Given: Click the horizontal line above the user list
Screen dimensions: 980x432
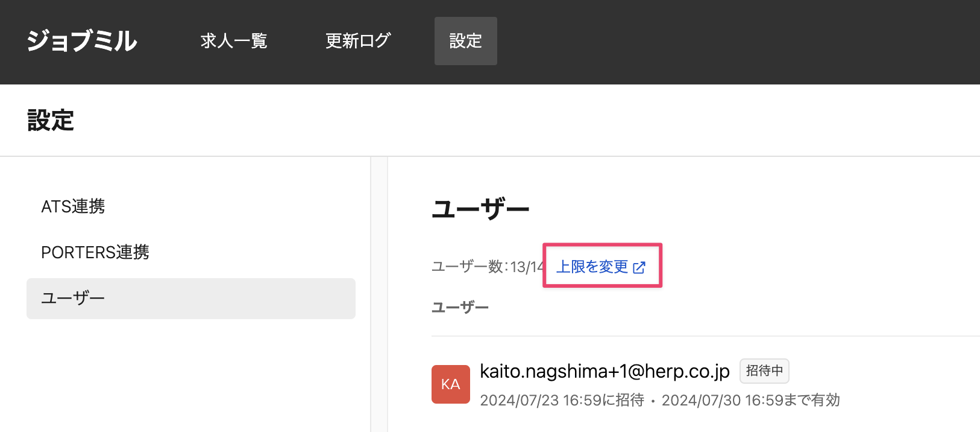Looking at the screenshot, I should 705,336.
